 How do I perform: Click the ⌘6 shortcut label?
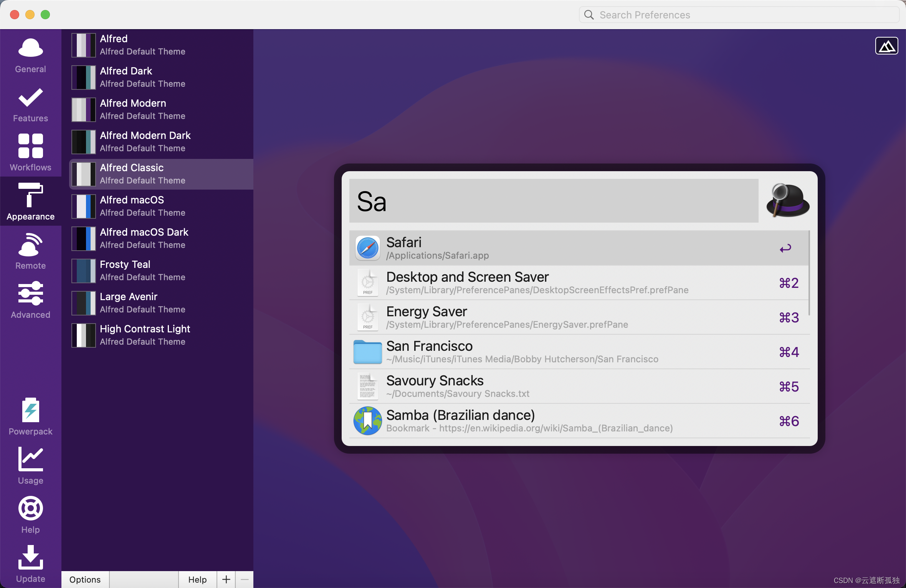pos(789,421)
